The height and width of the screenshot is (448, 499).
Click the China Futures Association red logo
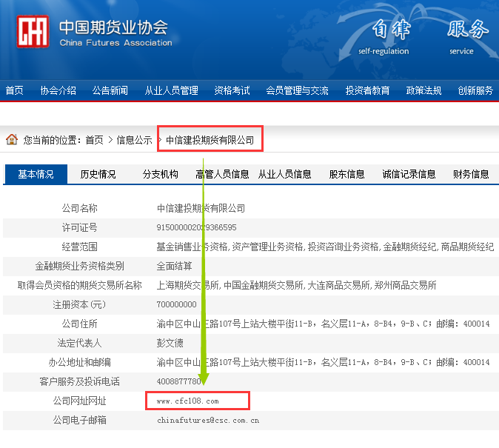33,32
